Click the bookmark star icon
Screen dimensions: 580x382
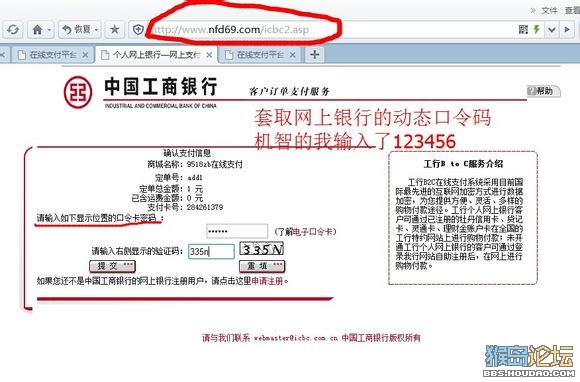[115, 30]
